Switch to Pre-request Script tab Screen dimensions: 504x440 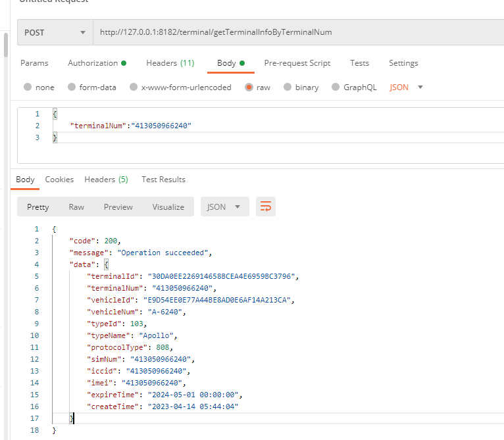click(x=297, y=63)
